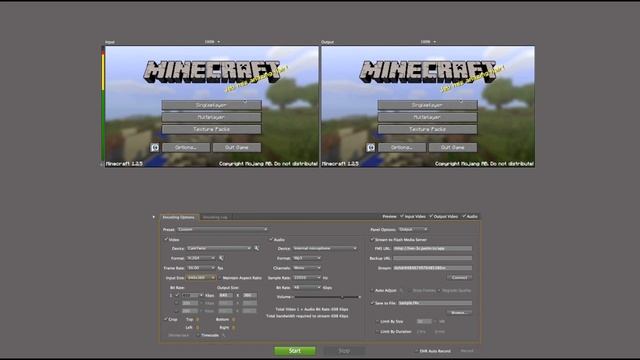Click the FMS URL field
The image size is (640, 360).
pos(433,248)
